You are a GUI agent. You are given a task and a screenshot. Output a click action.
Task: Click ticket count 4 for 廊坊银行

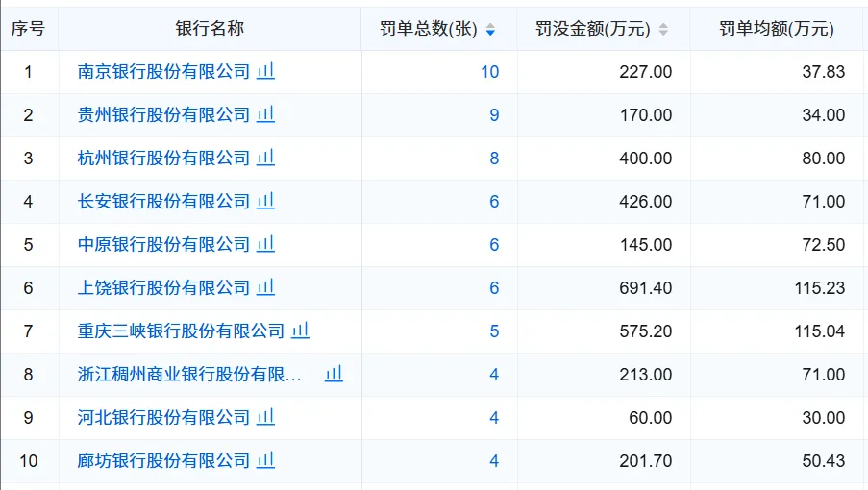click(x=494, y=460)
